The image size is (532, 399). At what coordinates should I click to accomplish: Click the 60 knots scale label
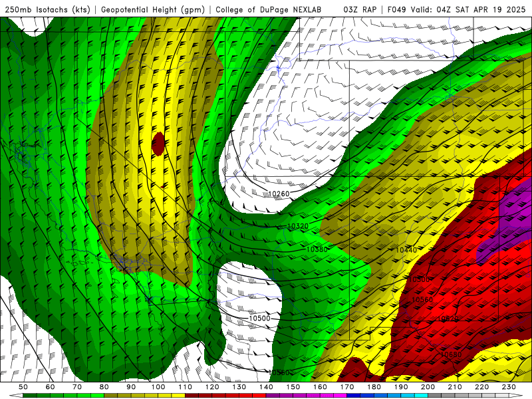point(50,386)
